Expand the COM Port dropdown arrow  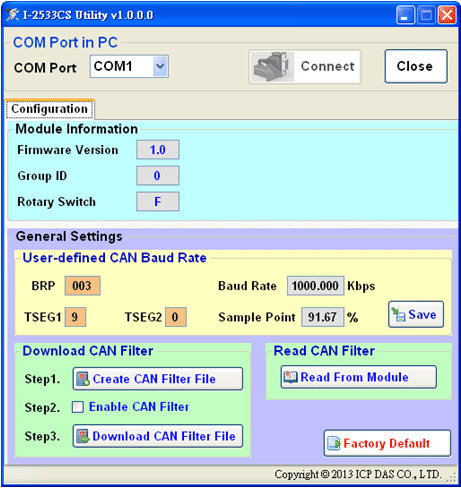(x=160, y=66)
